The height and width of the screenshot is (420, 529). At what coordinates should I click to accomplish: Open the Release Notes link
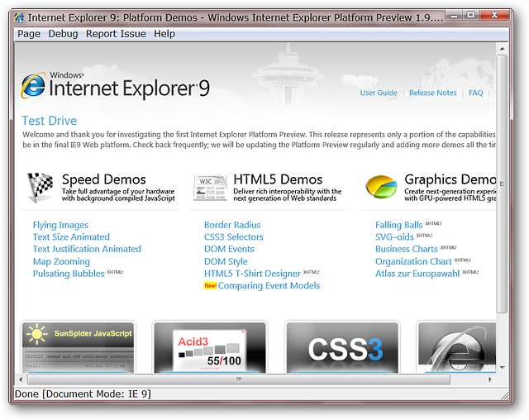tap(433, 93)
